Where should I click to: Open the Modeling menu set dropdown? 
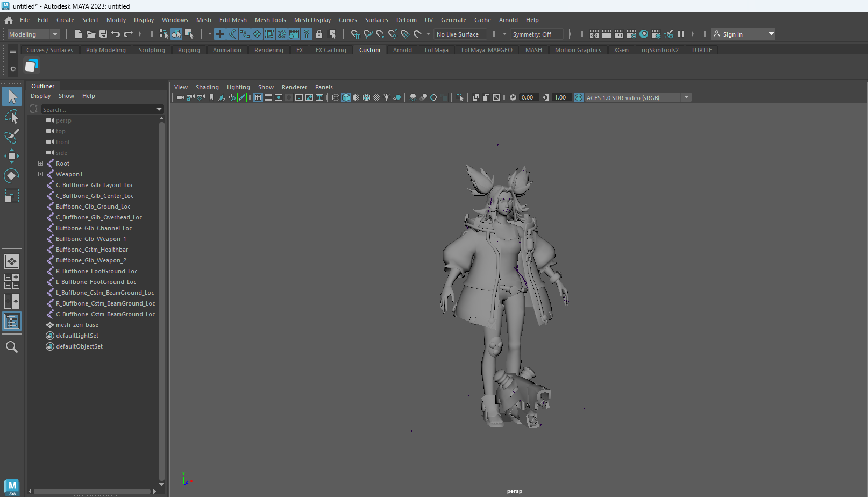34,34
